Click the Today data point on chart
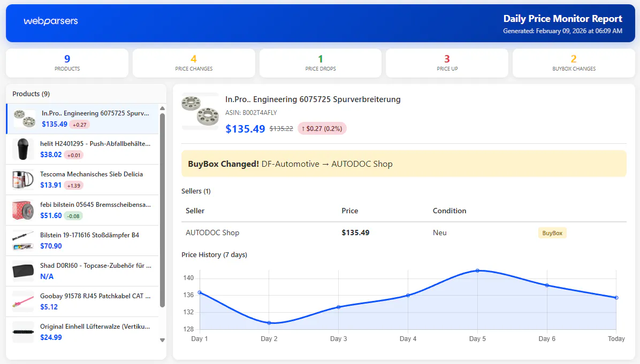 (x=616, y=298)
